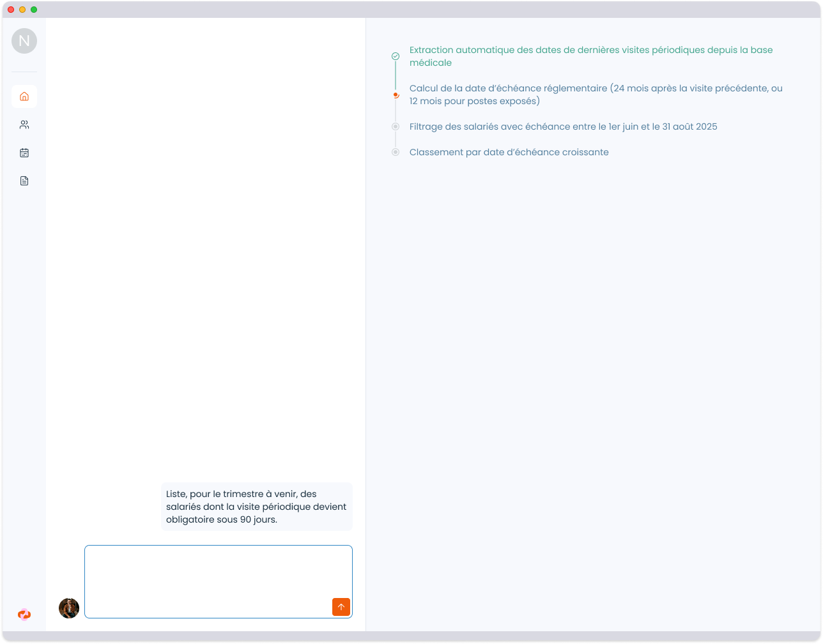This screenshot has height=644, width=823.
Task: Open the documents icon in sidebar
Action: pos(24,181)
